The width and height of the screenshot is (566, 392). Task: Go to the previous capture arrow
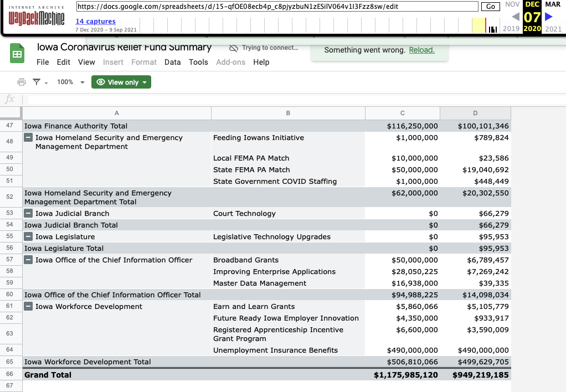click(516, 17)
